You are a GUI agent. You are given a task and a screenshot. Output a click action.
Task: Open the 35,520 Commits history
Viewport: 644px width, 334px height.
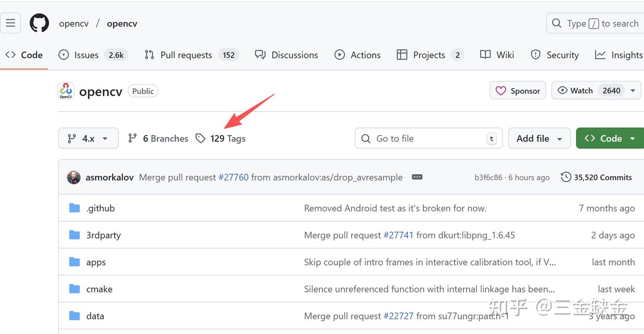tap(597, 177)
